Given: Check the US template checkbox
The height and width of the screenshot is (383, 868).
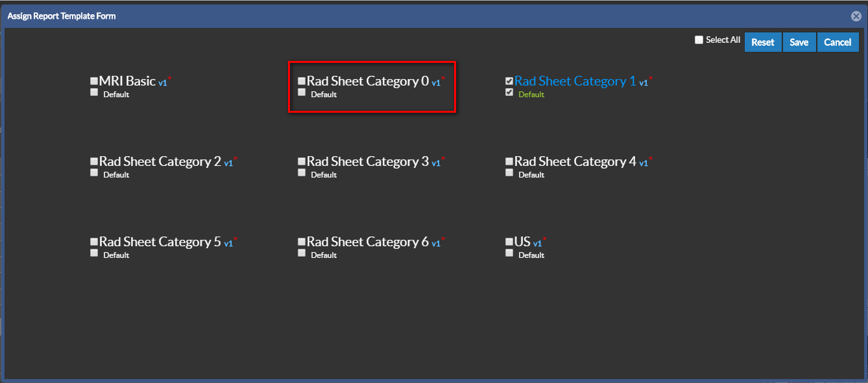Looking at the screenshot, I should (x=509, y=242).
